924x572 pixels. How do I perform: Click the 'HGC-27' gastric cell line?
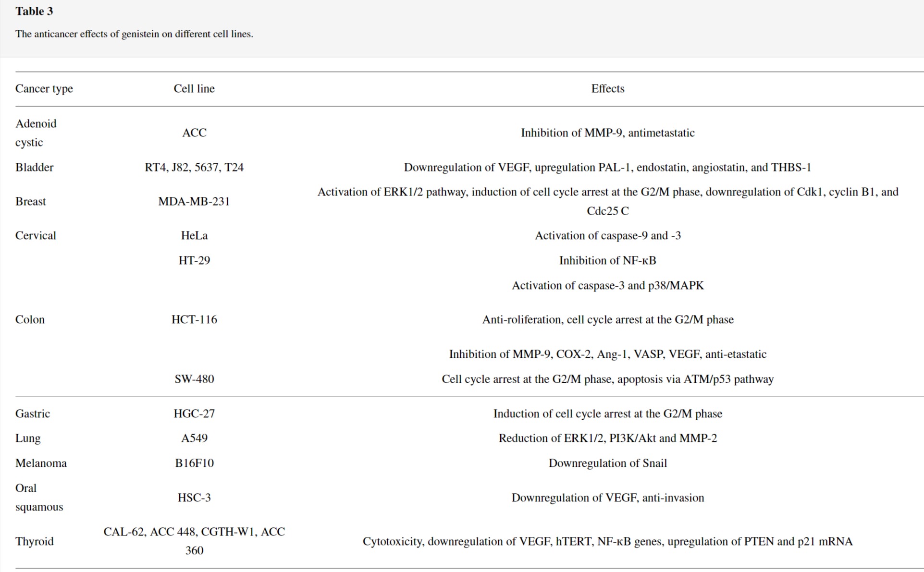pyautogui.click(x=194, y=414)
